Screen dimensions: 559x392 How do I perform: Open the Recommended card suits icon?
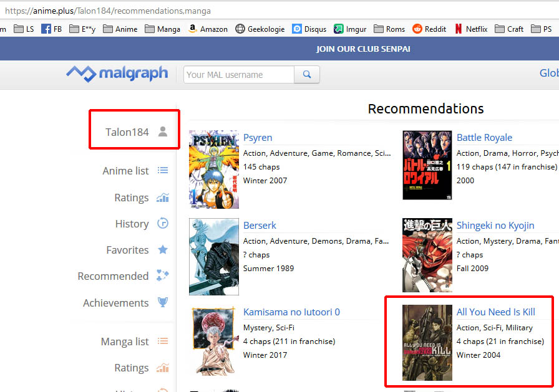(163, 276)
